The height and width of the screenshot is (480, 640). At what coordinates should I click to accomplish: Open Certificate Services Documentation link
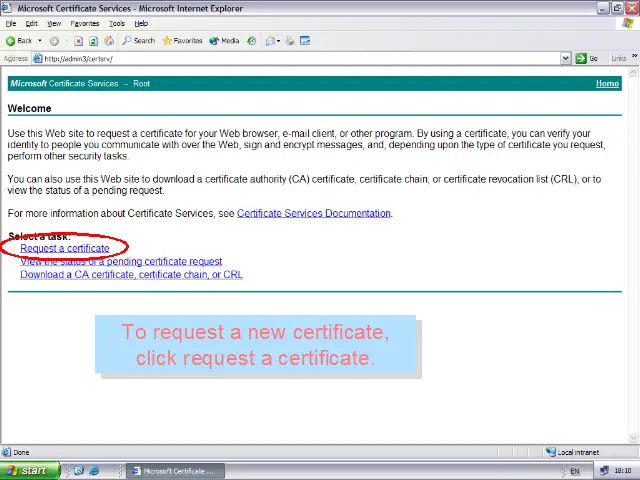pos(313,213)
